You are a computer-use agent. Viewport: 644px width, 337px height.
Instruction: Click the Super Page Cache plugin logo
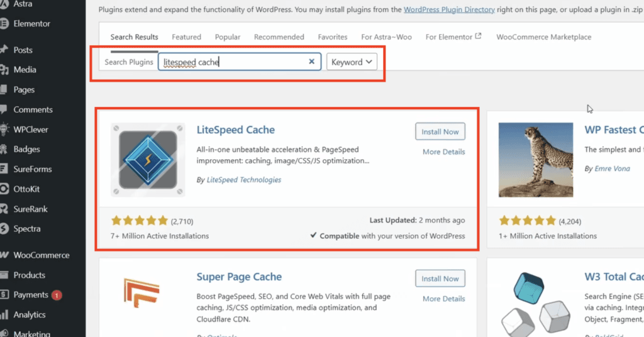pos(142,292)
